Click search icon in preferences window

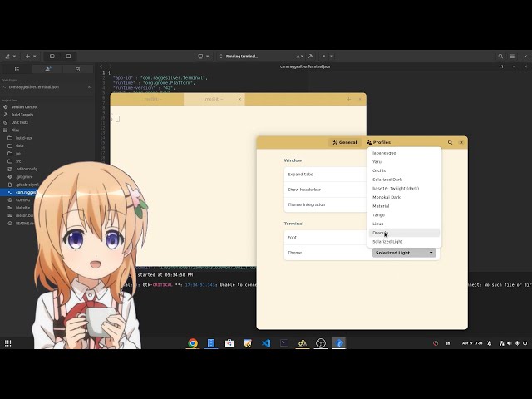pos(450,142)
